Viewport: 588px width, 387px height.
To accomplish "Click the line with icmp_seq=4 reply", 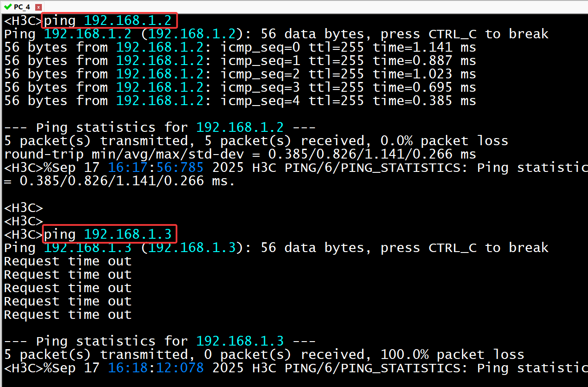I will [240, 101].
